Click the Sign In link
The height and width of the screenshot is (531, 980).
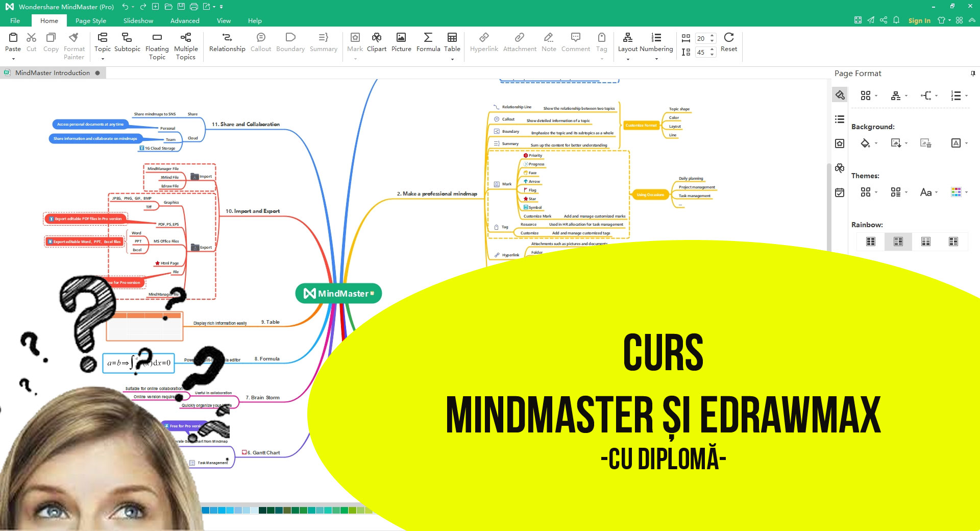[x=919, y=20]
